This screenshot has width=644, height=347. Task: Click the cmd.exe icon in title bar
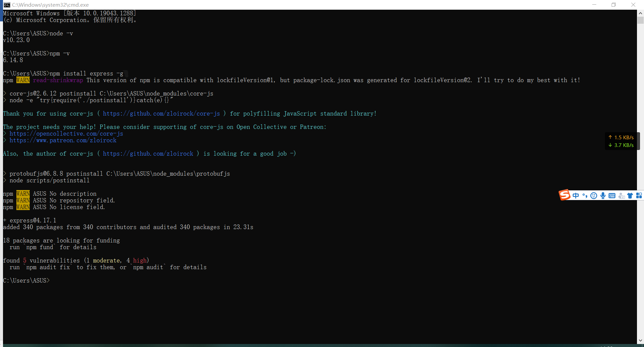pos(7,5)
